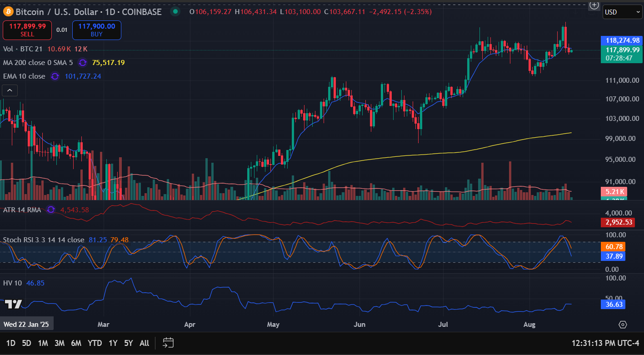Screen dimensions: 644x355
Task: Open the go-to-date calendar icon
Action: point(168,343)
